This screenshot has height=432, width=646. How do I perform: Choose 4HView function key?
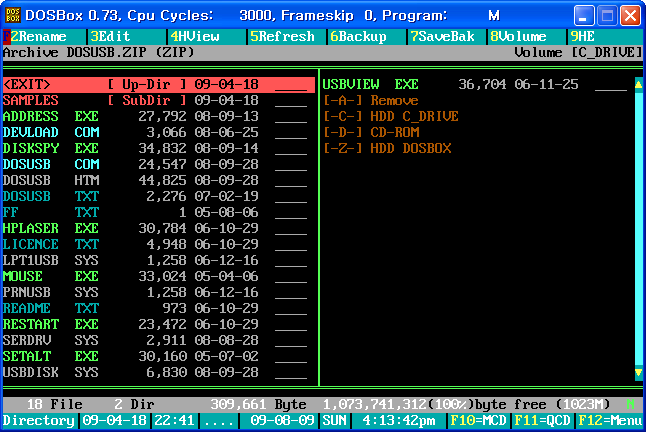pyautogui.click(x=195, y=37)
